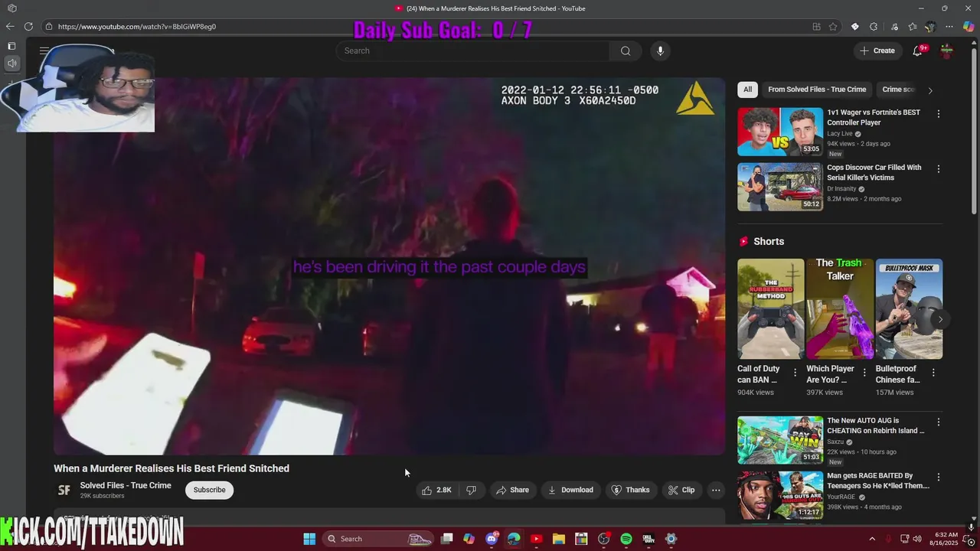Open YouTube app icon in the taskbar
This screenshot has height=551, width=980.
tap(536, 539)
